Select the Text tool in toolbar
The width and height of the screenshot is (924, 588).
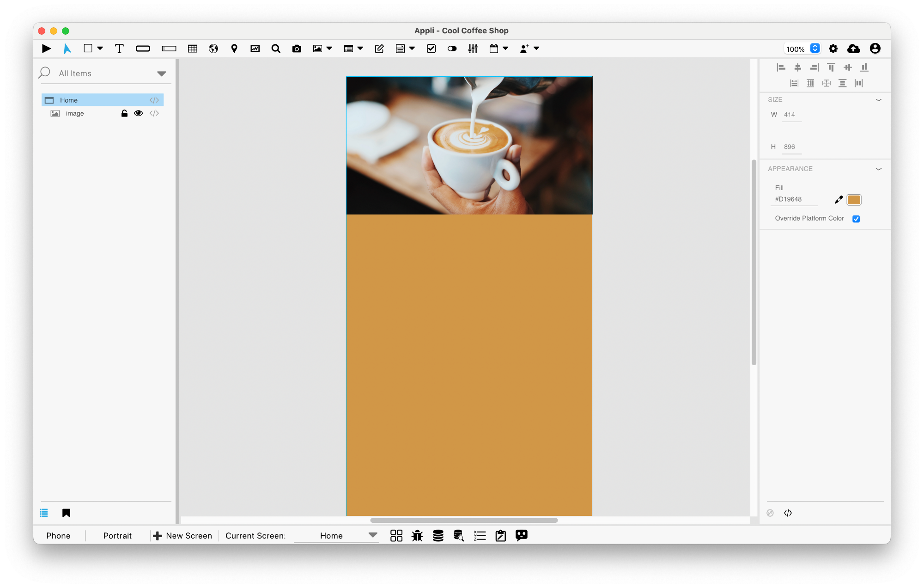click(x=118, y=49)
